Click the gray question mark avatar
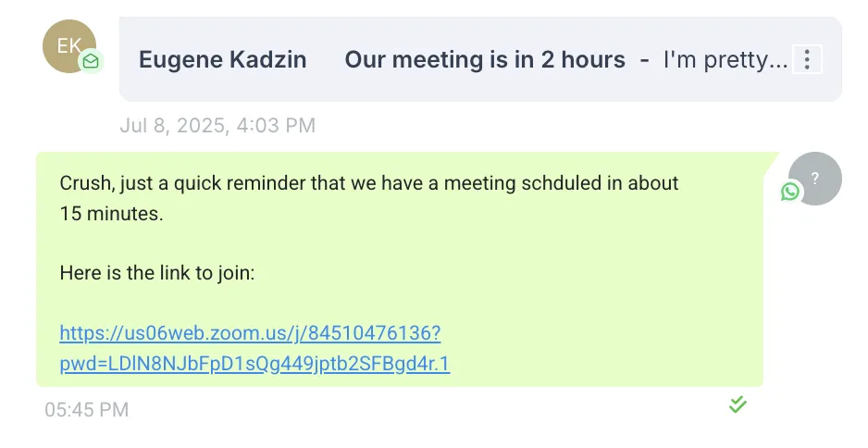The width and height of the screenshot is (868, 448). 815,179
